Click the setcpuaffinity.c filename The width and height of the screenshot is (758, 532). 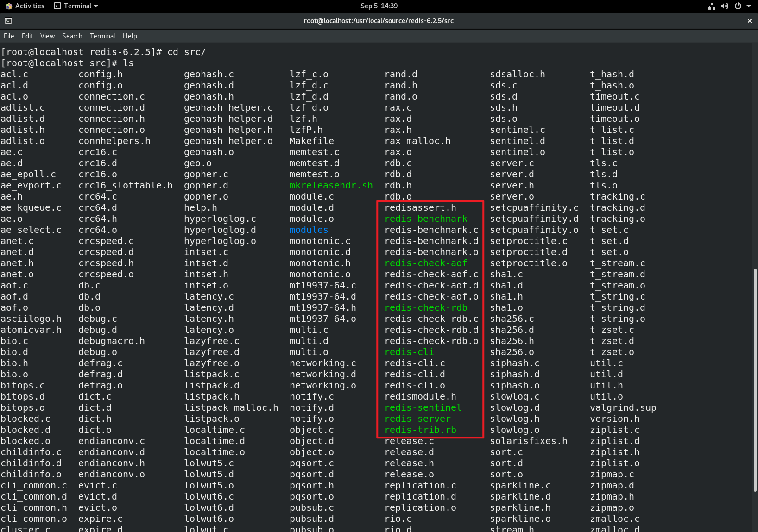[534, 207]
